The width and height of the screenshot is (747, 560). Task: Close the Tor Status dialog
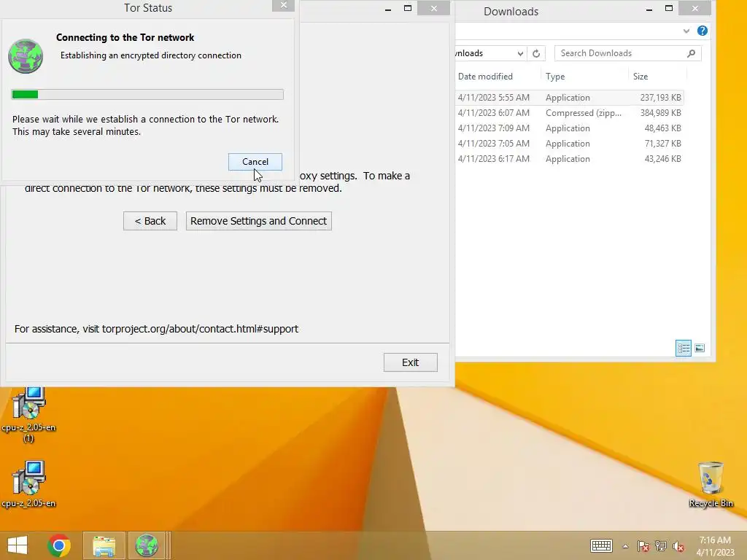tap(284, 5)
